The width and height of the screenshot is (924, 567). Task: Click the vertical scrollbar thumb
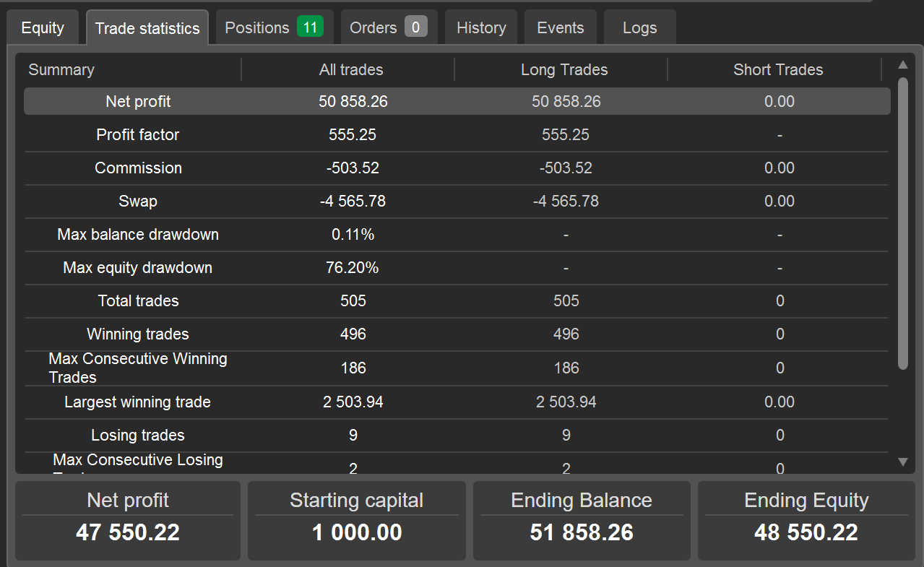tap(902, 224)
